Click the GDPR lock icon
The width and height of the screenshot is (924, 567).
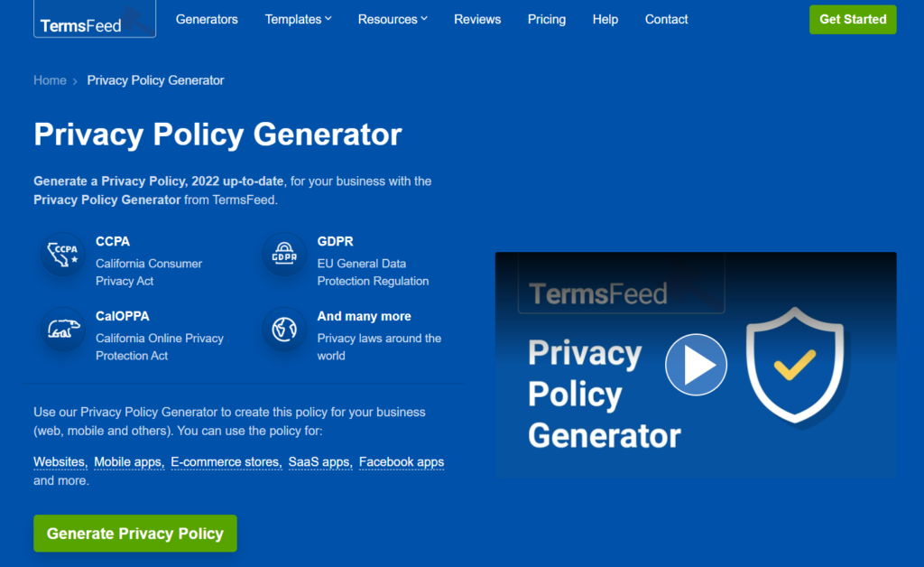(284, 255)
